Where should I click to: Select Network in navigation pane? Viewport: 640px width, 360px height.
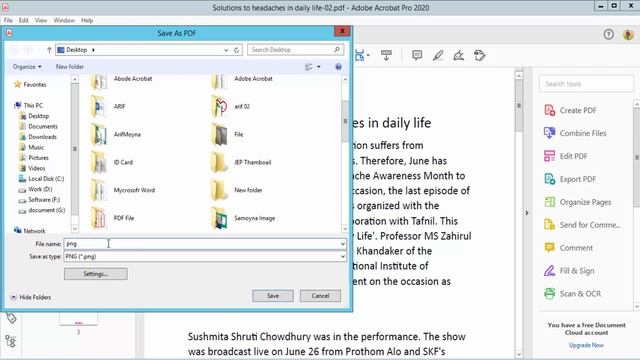30,231
